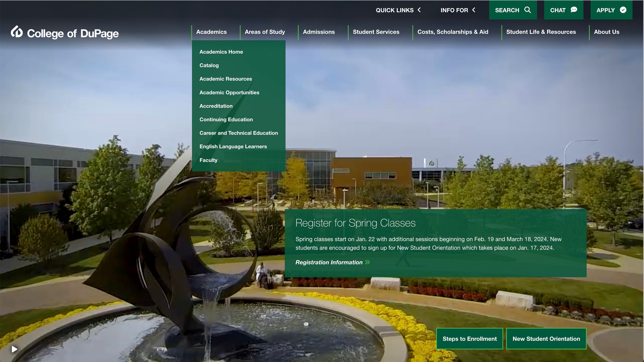The height and width of the screenshot is (362, 644).
Task: Open the Student Services menu
Action: click(376, 32)
